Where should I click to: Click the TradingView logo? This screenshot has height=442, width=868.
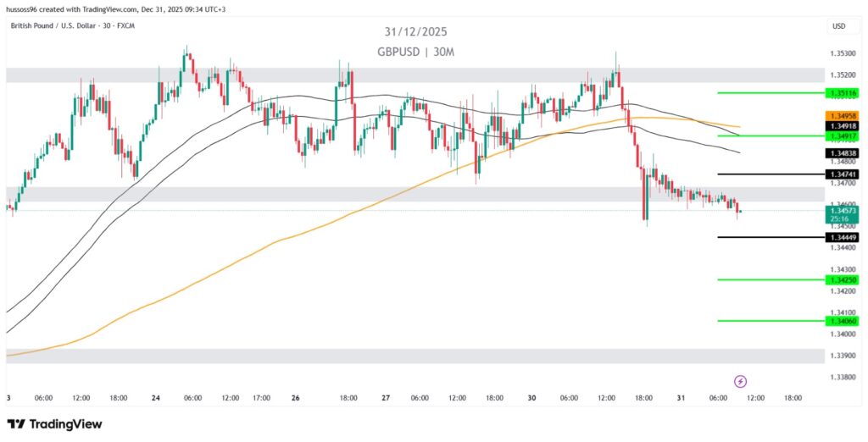click(54, 423)
